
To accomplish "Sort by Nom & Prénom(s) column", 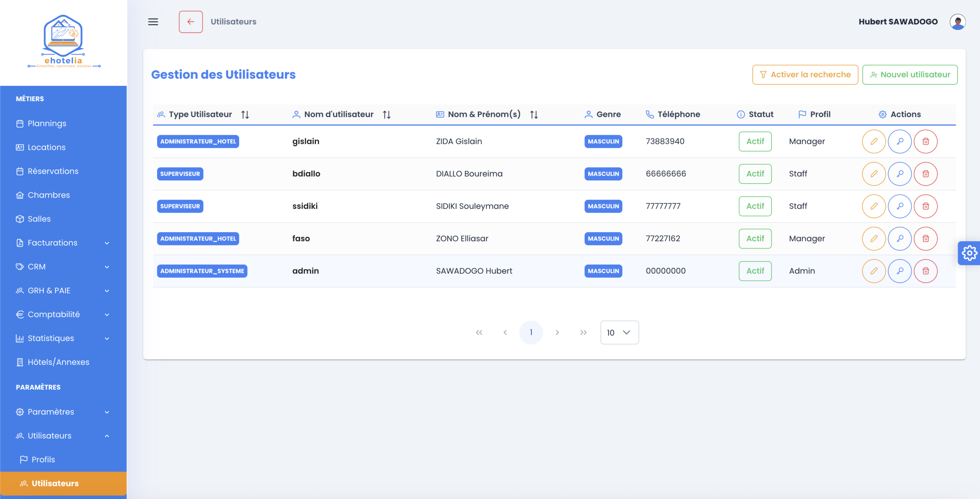I will point(534,115).
